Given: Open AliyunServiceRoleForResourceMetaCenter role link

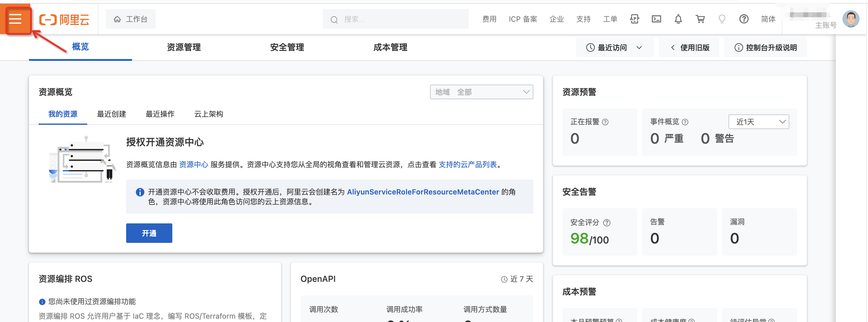Looking at the screenshot, I should 423,192.
